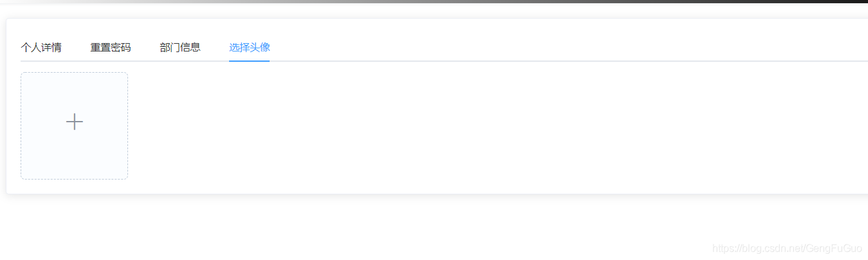Open the 重置密码 tab

click(x=111, y=48)
